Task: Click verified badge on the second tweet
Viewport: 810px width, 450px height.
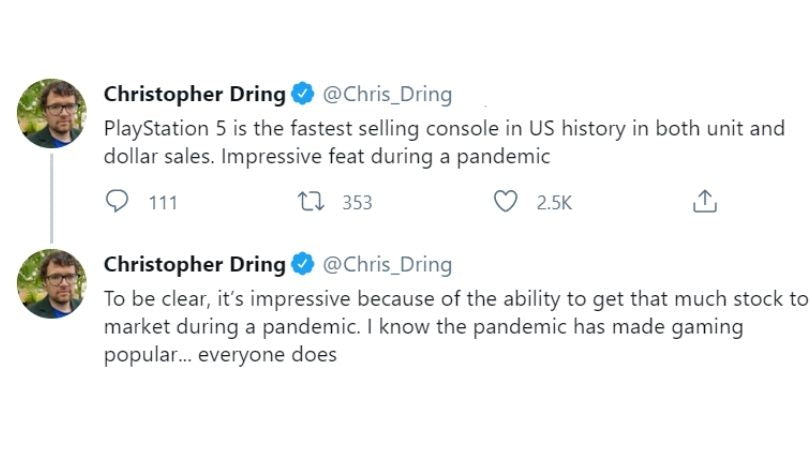Action: point(302,265)
